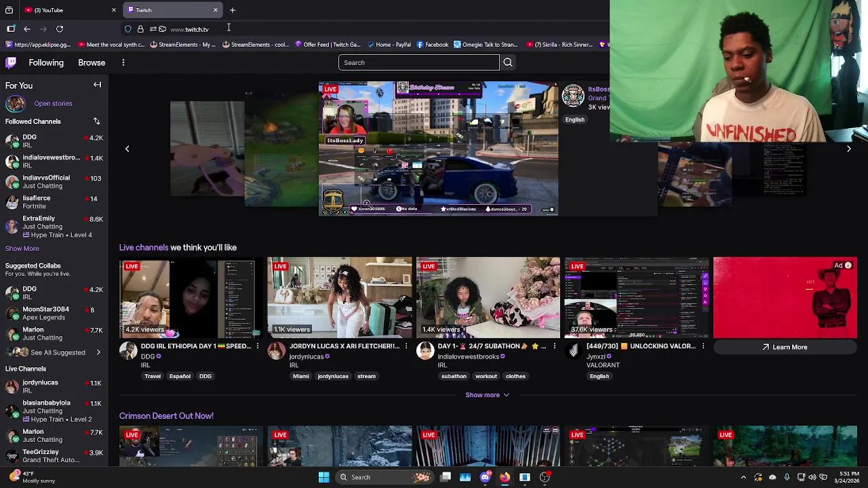Screen dimensions: 868x488
Task: Open the clock and date flyout
Action: (848, 477)
